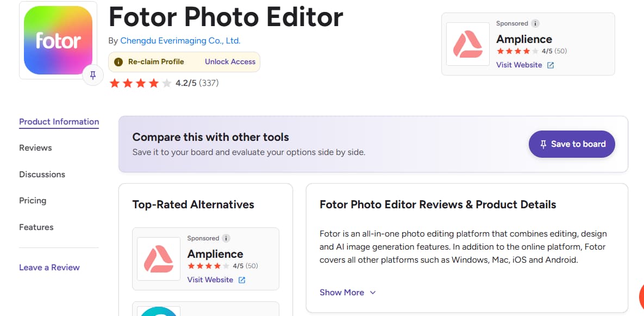Click the Sponsored info icon in the alternatives card

pos(226,238)
